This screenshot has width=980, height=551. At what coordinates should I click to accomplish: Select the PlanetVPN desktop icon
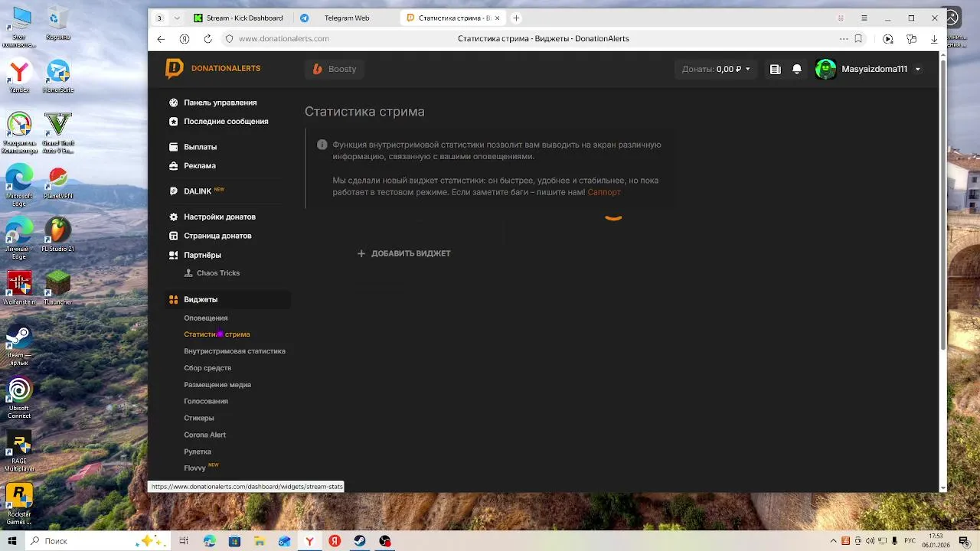pos(58,184)
